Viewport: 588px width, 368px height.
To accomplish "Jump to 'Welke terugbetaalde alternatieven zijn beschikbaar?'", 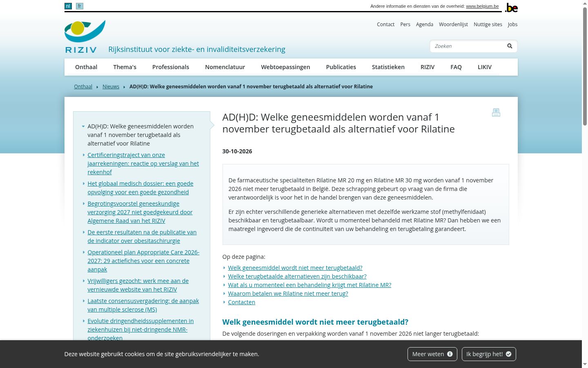I will coord(297,276).
